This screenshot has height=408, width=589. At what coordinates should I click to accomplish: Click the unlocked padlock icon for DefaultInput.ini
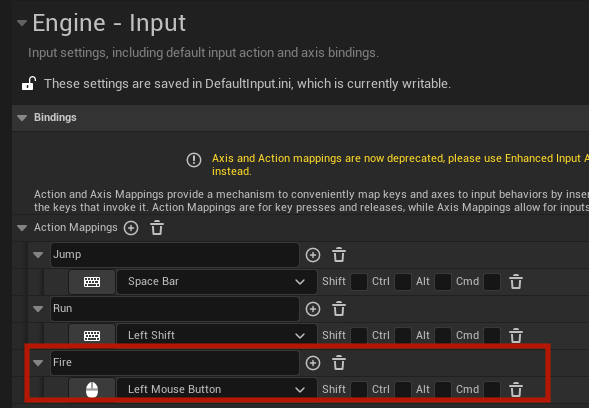pos(29,83)
